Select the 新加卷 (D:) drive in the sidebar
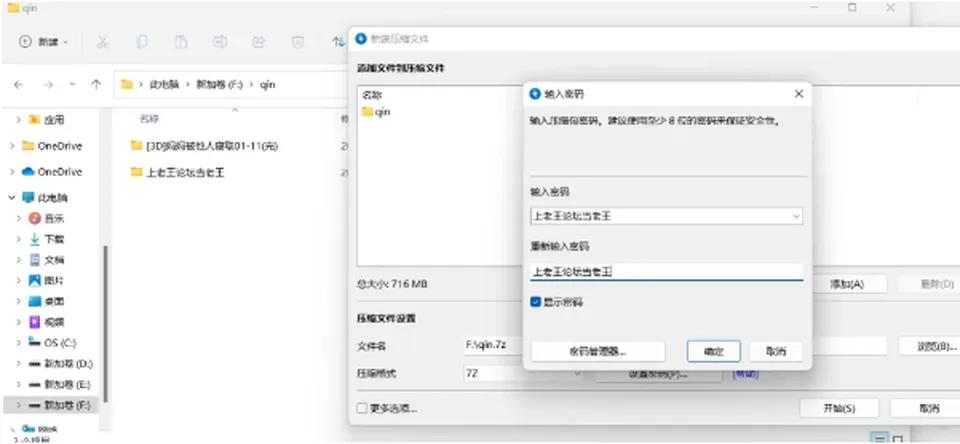 tap(67, 364)
